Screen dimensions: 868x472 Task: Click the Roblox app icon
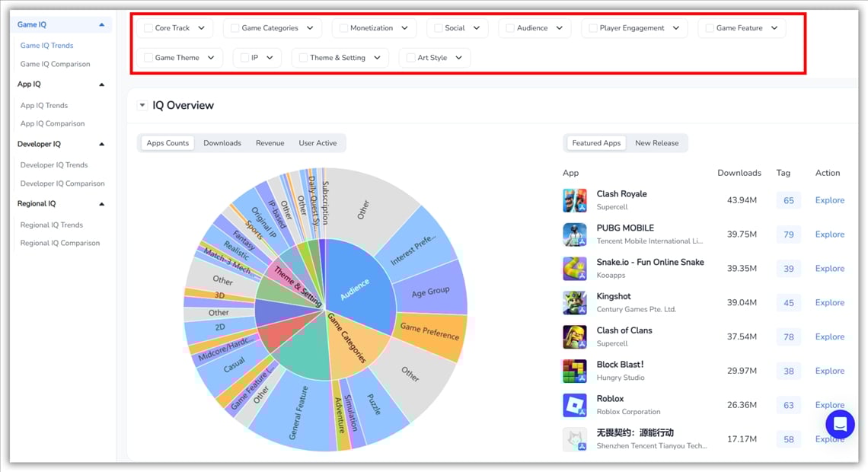576,404
